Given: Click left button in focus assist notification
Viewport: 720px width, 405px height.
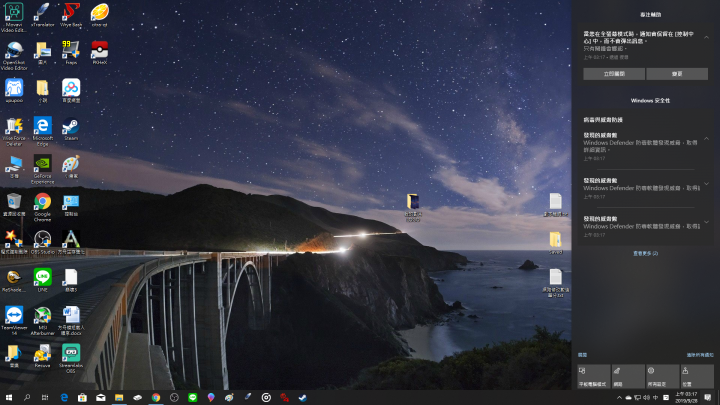Looking at the screenshot, I should pyautogui.click(x=614, y=74).
